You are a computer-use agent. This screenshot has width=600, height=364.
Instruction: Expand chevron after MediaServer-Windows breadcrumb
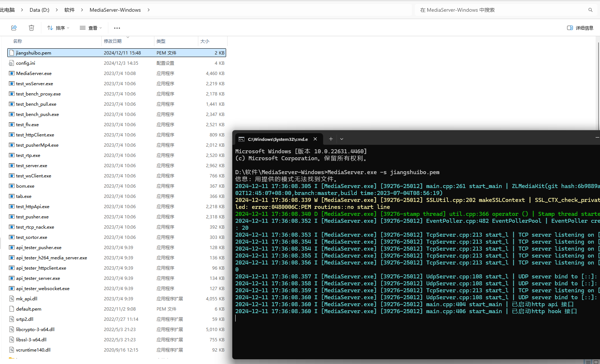149,10
